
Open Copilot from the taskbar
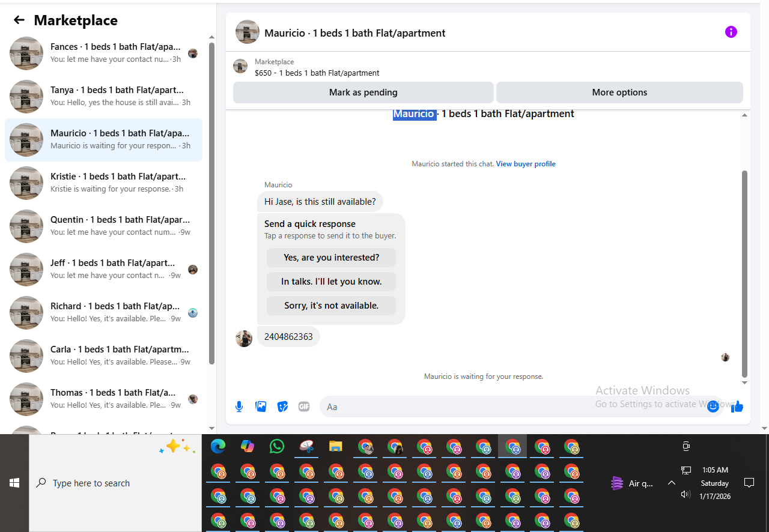click(x=247, y=446)
